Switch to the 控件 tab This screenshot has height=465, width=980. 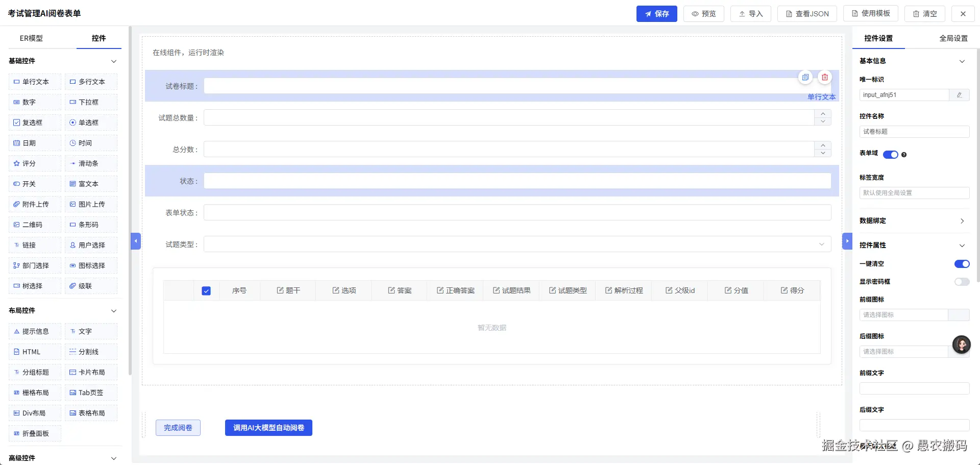pyautogui.click(x=99, y=38)
